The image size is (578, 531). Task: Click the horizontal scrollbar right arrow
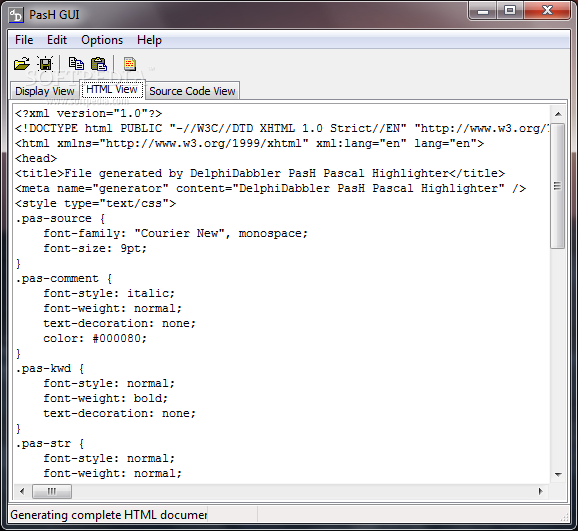(x=541, y=491)
